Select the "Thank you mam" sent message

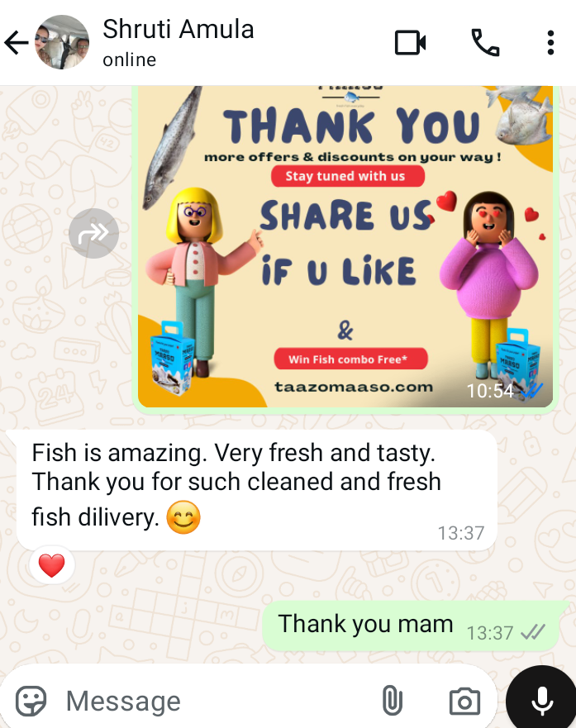pos(411,626)
